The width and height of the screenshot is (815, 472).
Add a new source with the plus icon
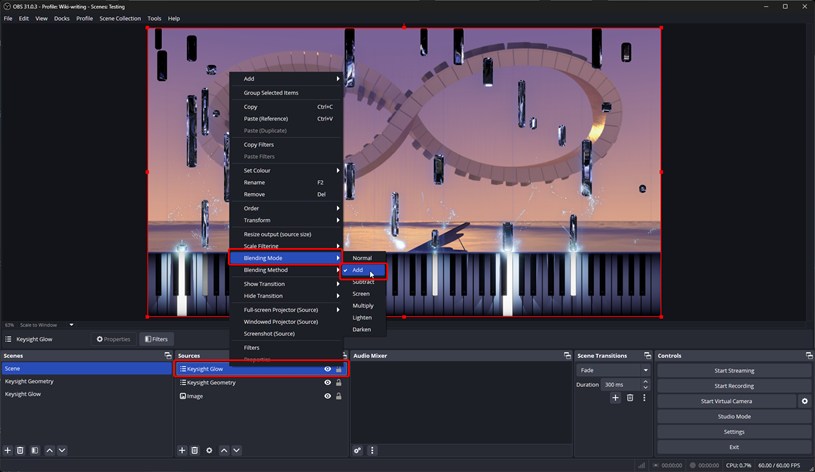(182, 450)
